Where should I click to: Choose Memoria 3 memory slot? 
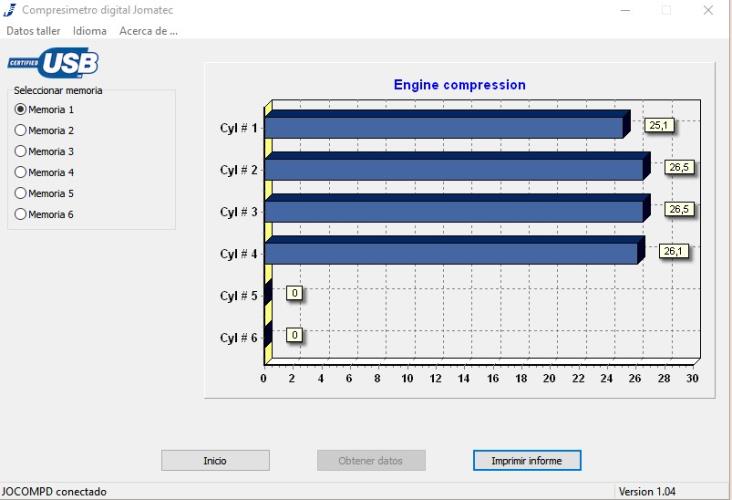(20, 151)
